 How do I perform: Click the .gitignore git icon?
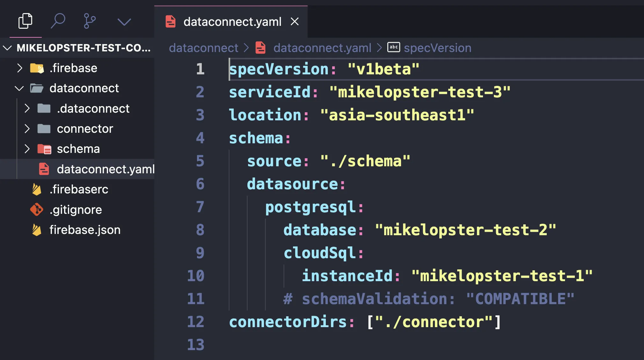37,210
